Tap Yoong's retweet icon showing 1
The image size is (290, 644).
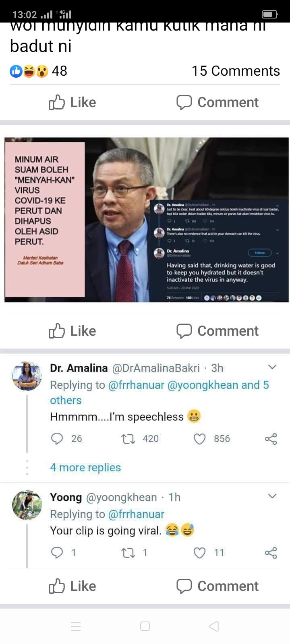point(128,553)
